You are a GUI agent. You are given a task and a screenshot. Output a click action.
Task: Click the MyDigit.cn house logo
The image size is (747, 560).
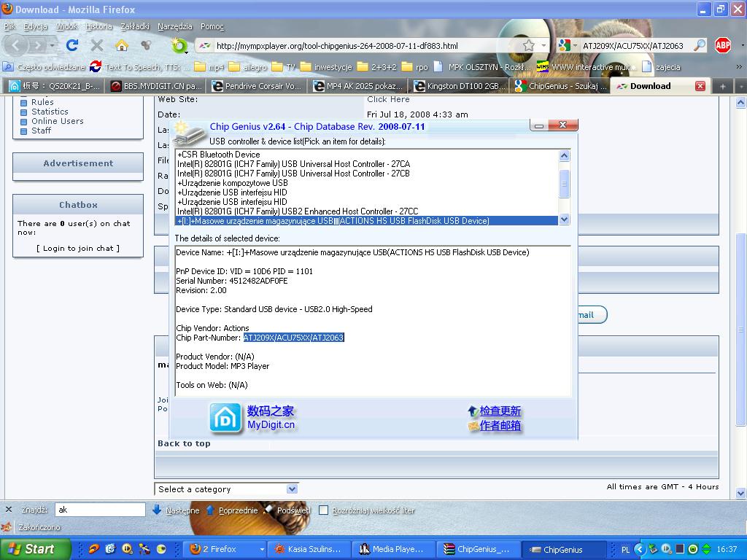[226, 419]
